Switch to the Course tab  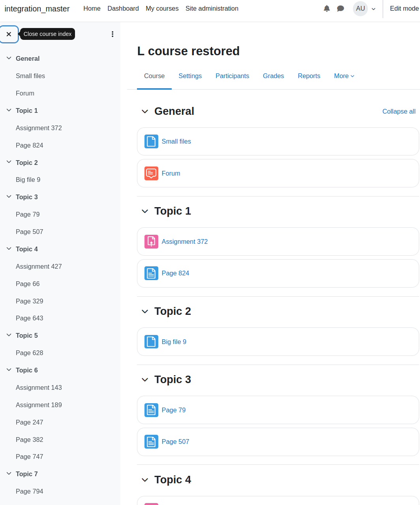(154, 76)
